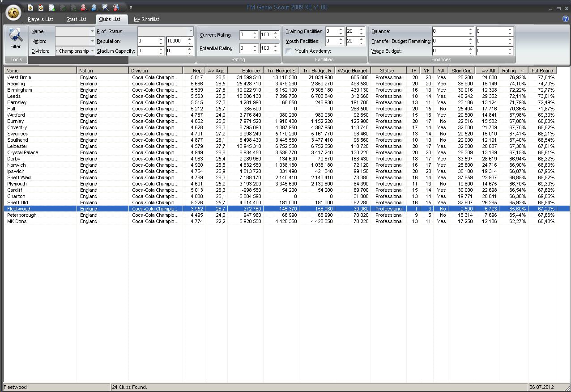571x392 pixels.
Task: Switch to the Players List tab
Action: click(x=40, y=20)
